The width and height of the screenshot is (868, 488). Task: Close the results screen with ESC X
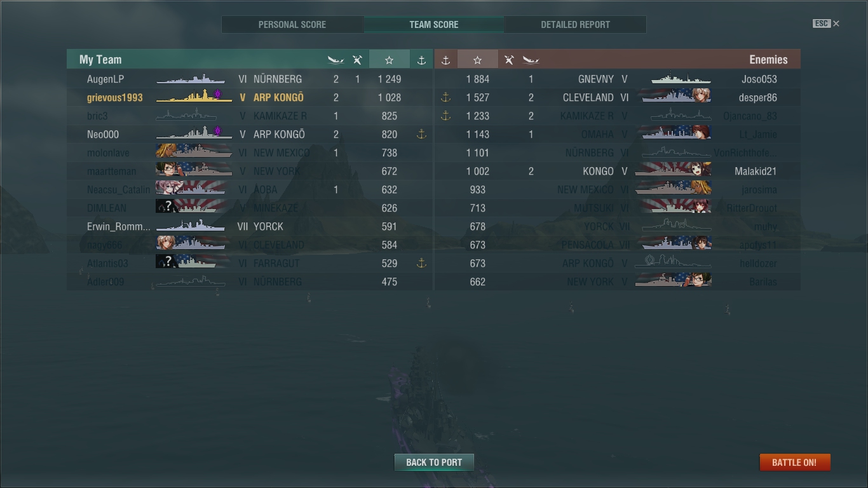pos(826,24)
